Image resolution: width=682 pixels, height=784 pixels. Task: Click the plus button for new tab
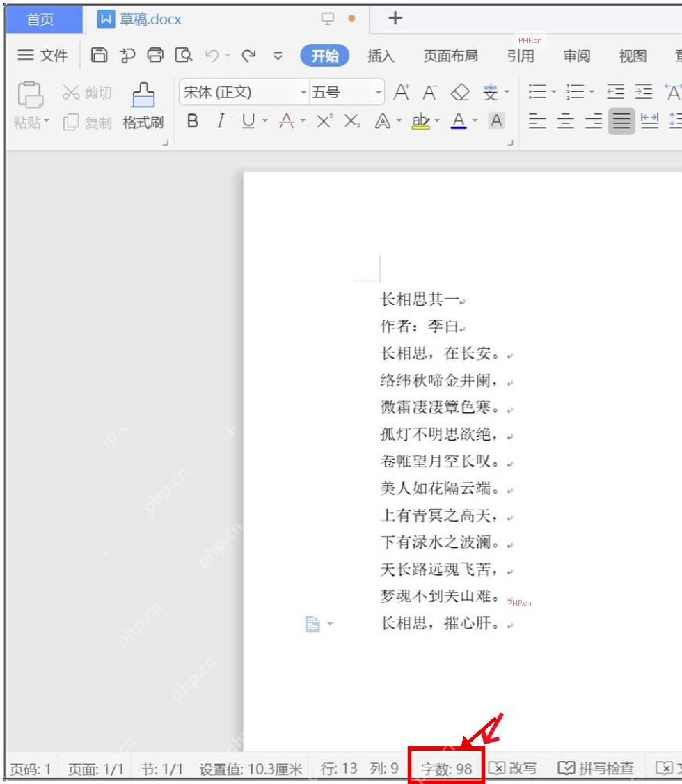(x=395, y=19)
